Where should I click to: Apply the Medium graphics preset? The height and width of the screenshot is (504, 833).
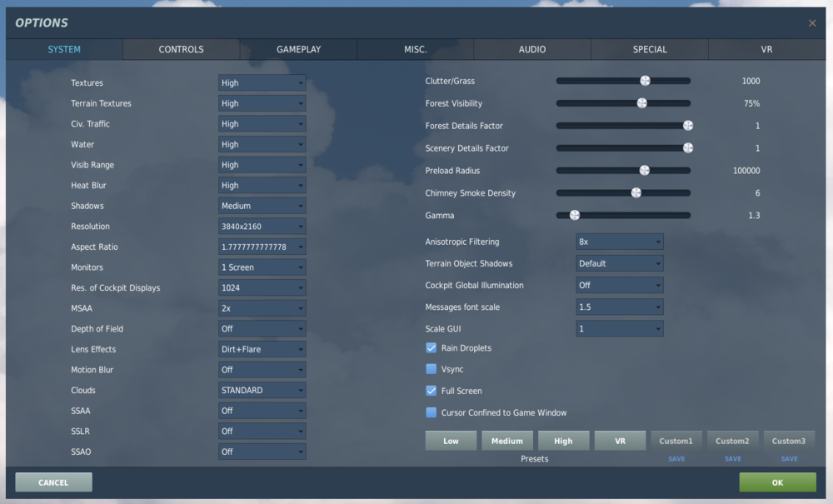507,441
